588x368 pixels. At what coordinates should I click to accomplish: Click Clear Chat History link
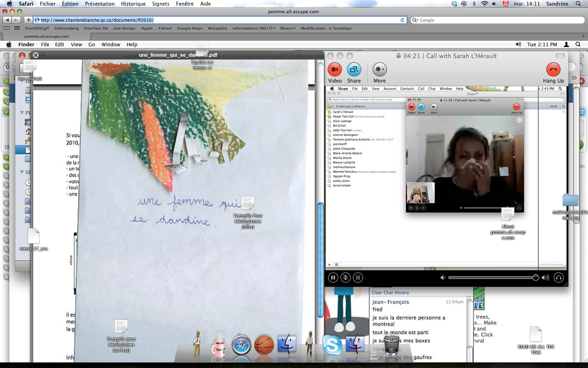coord(390,293)
